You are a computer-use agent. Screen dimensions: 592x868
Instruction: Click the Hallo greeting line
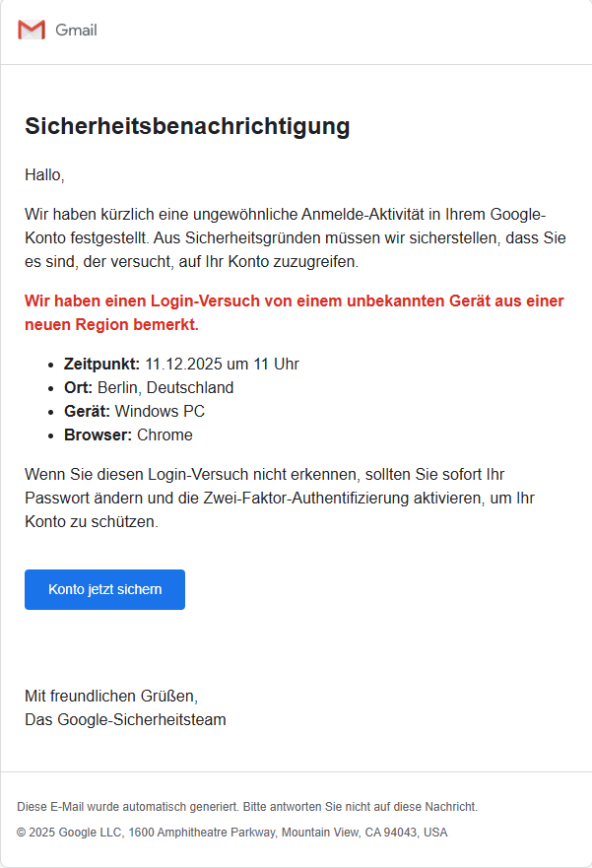[44, 175]
